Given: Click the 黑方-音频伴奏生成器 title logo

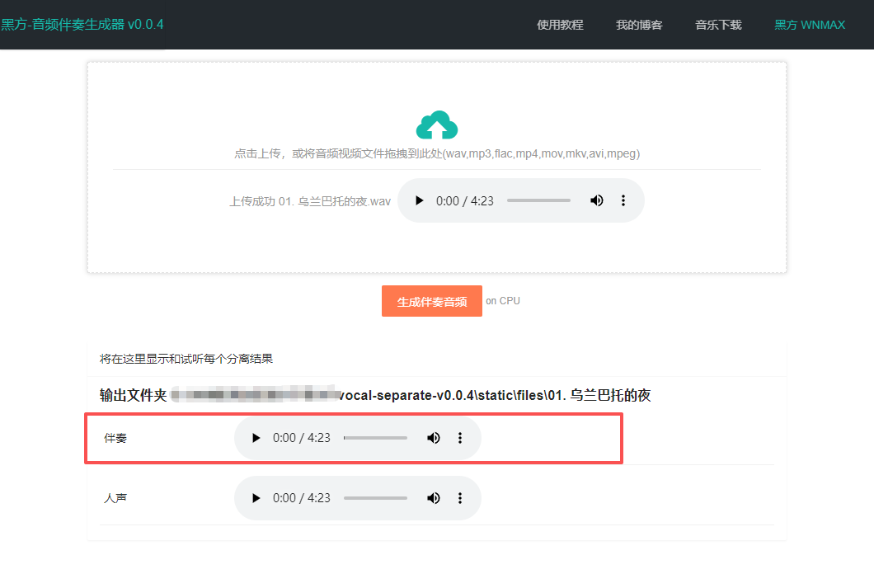Looking at the screenshot, I should (82, 25).
